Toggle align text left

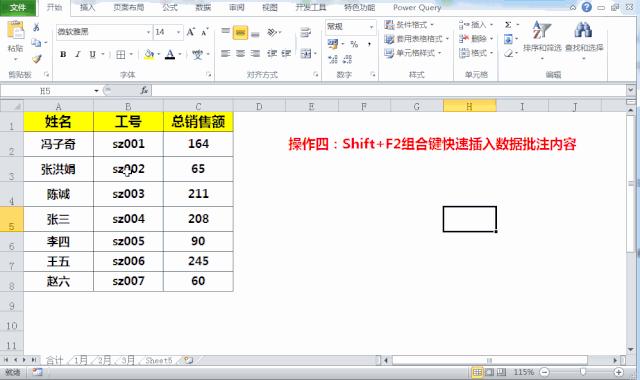225,53
